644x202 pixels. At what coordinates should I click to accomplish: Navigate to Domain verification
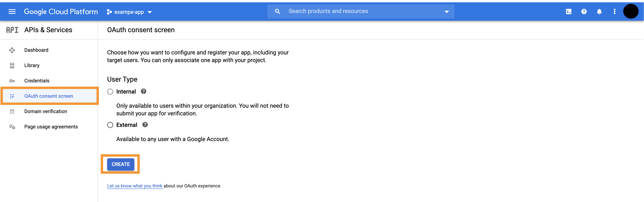tap(45, 111)
